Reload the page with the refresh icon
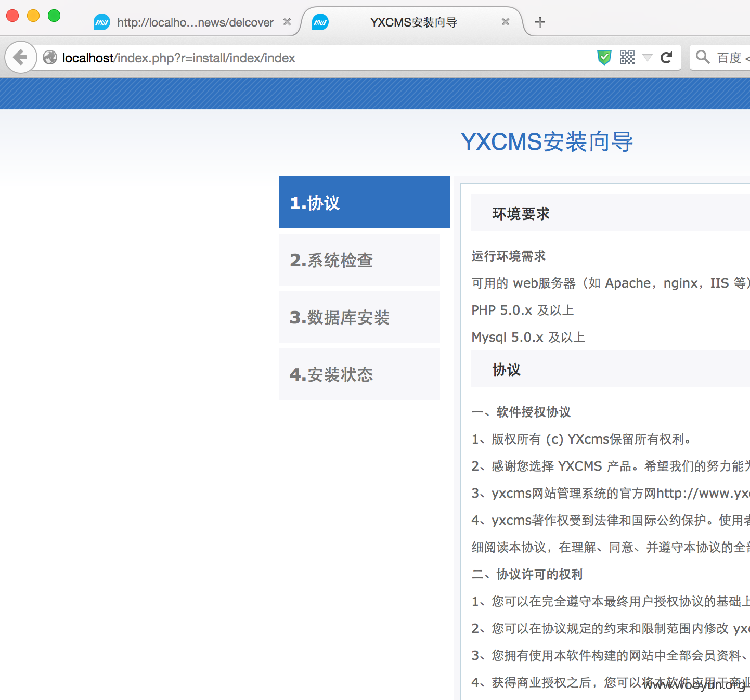 666,57
